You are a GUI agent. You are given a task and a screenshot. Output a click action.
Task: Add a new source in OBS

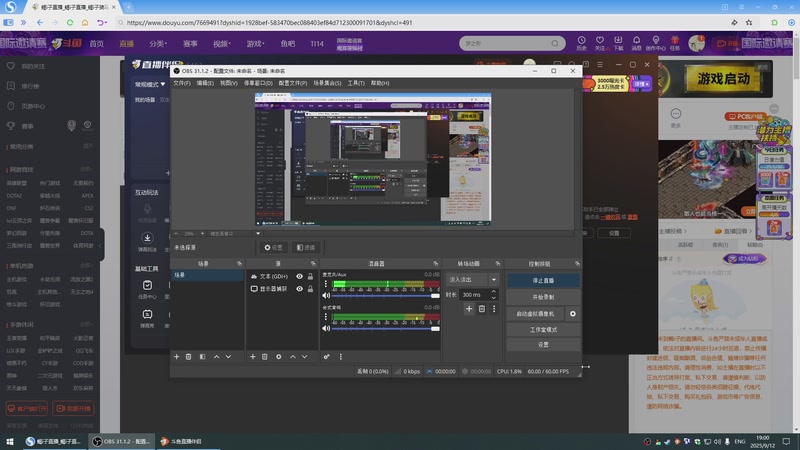253,357
